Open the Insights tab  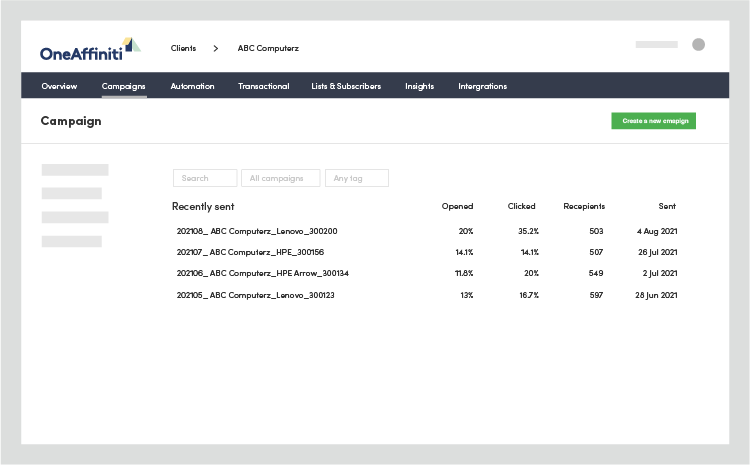pos(419,86)
